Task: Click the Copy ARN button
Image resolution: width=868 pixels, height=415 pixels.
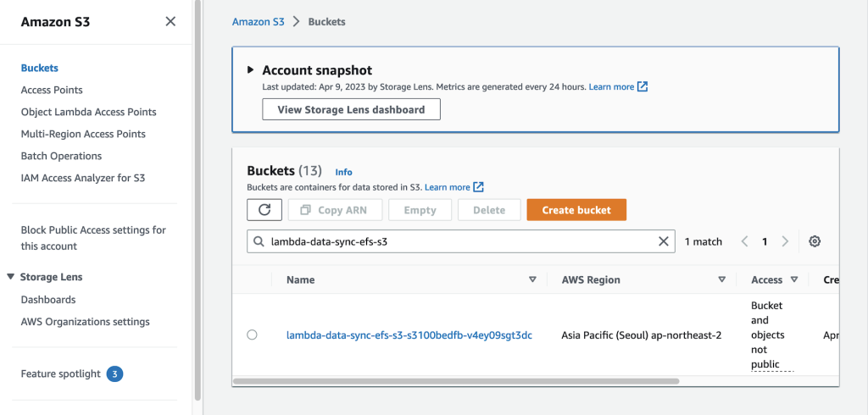Action: (x=334, y=210)
